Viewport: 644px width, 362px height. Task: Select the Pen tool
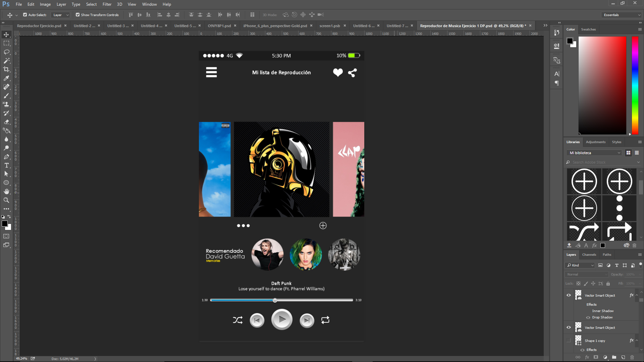point(6,157)
